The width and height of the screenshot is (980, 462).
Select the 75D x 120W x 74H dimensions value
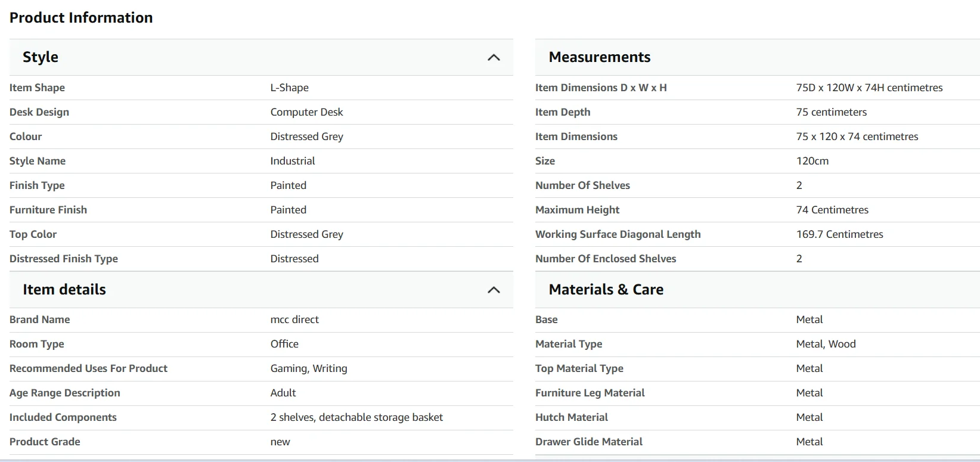point(869,88)
